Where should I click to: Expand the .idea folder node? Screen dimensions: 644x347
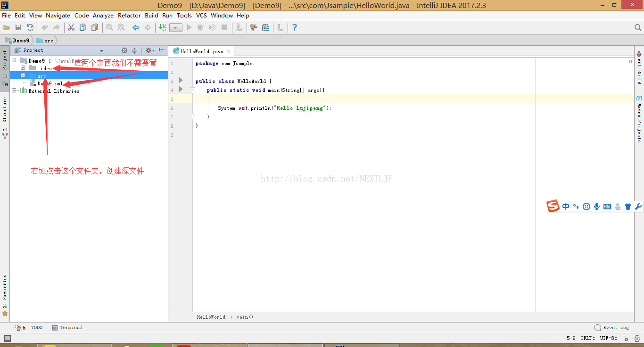(x=23, y=68)
